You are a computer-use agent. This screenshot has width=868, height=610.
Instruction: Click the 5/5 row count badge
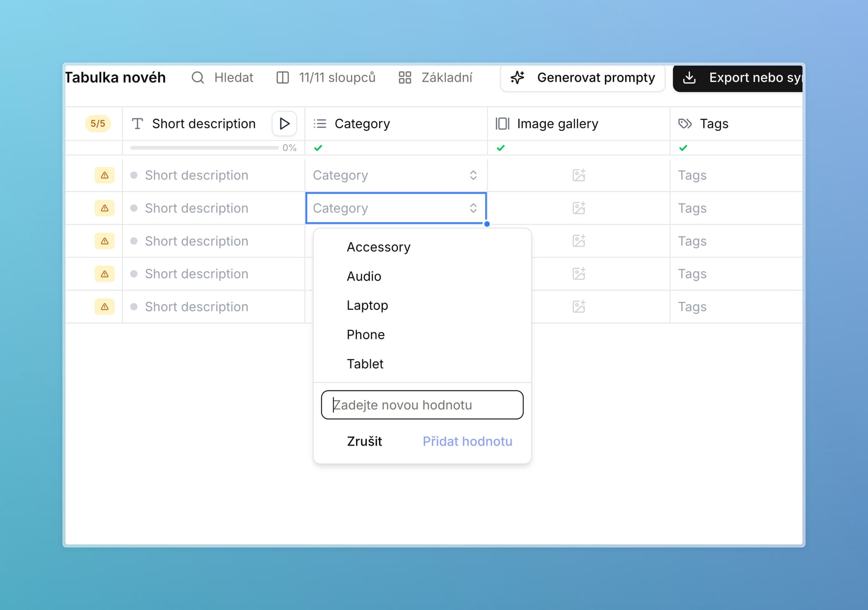click(98, 123)
